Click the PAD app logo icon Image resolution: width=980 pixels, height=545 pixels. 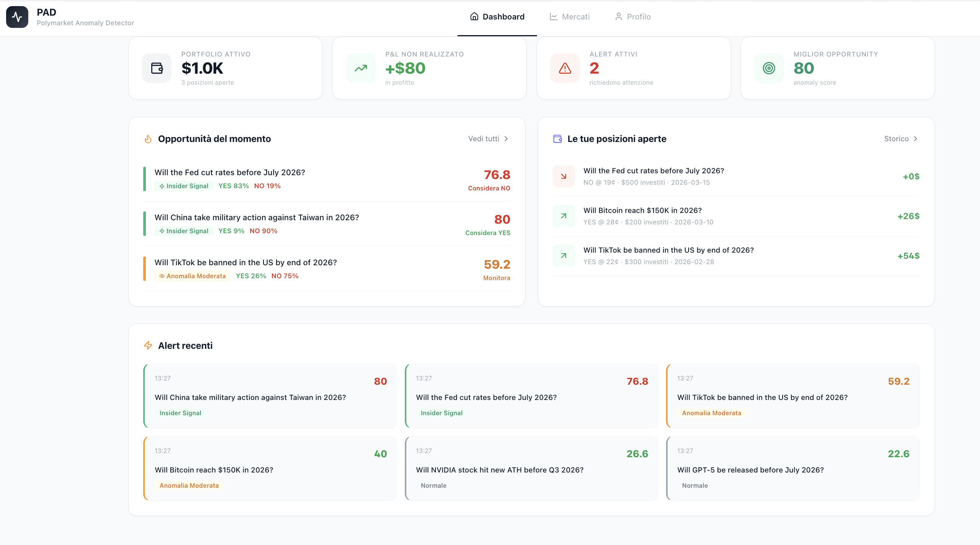coord(17,16)
